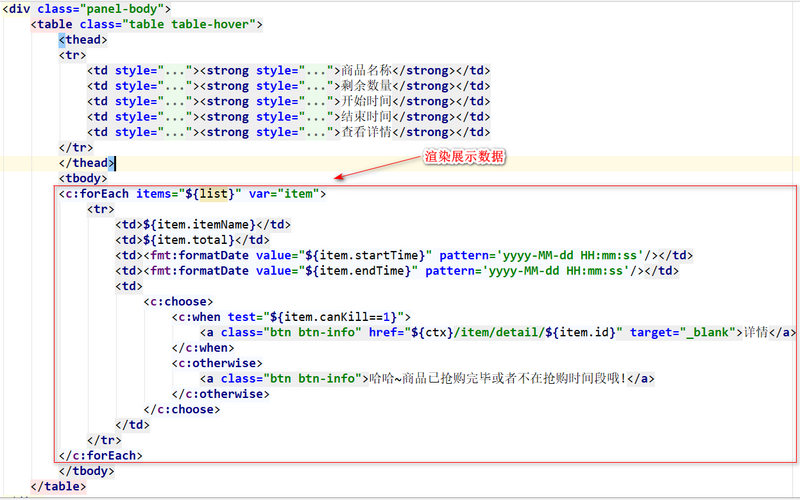
Task: Click the closing </c:when> tag
Action: tap(203, 348)
